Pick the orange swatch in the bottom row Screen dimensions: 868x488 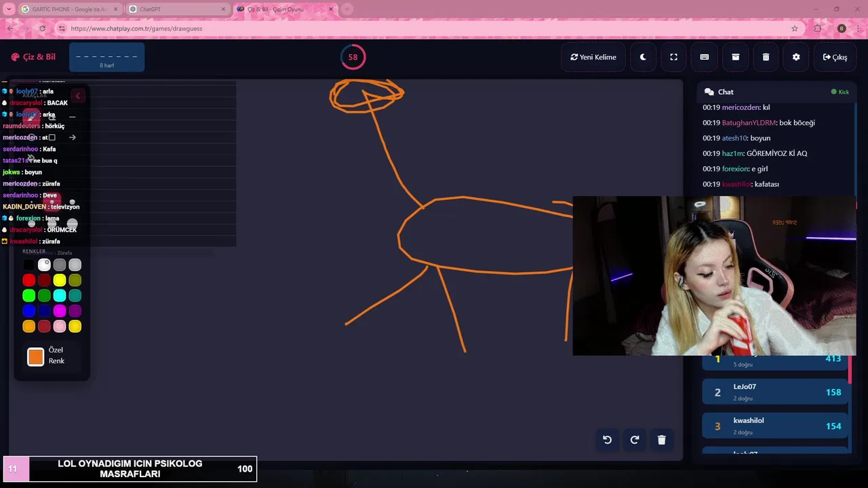28,327
